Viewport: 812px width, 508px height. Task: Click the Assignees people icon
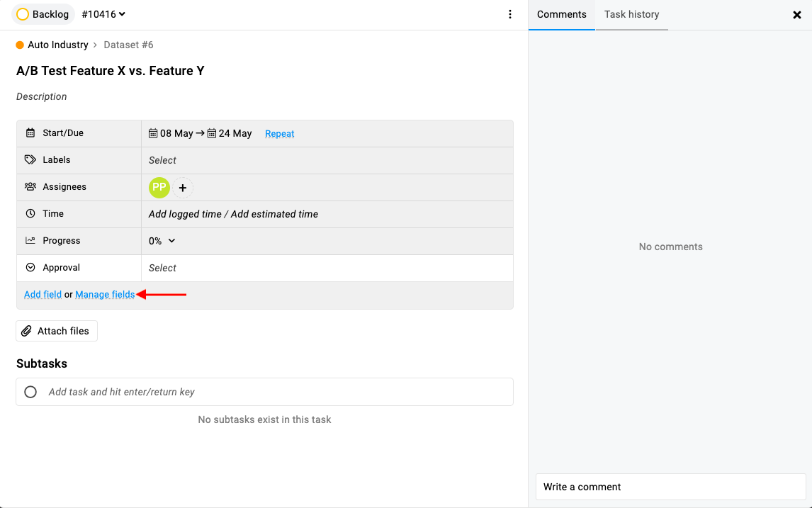[x=30, y=187]
